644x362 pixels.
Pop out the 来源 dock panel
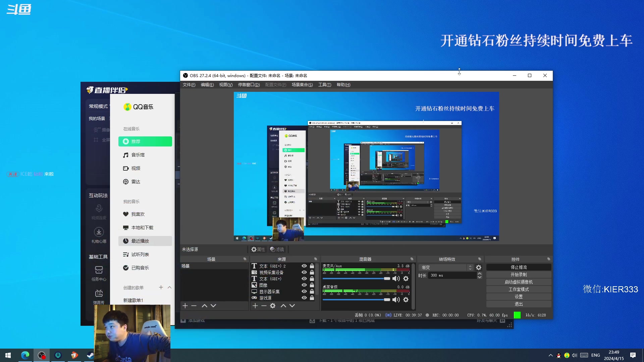point(315,259)
